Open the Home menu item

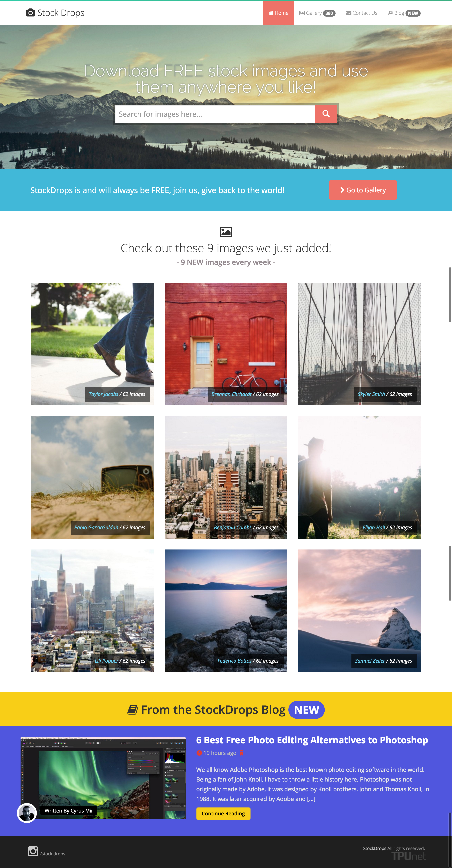click(278, 13)
